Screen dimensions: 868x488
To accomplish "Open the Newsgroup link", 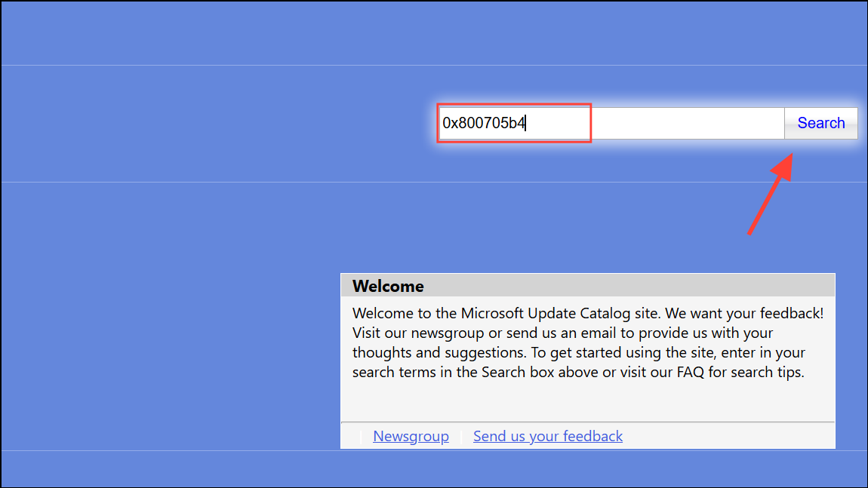I will [x=411, y=436].
